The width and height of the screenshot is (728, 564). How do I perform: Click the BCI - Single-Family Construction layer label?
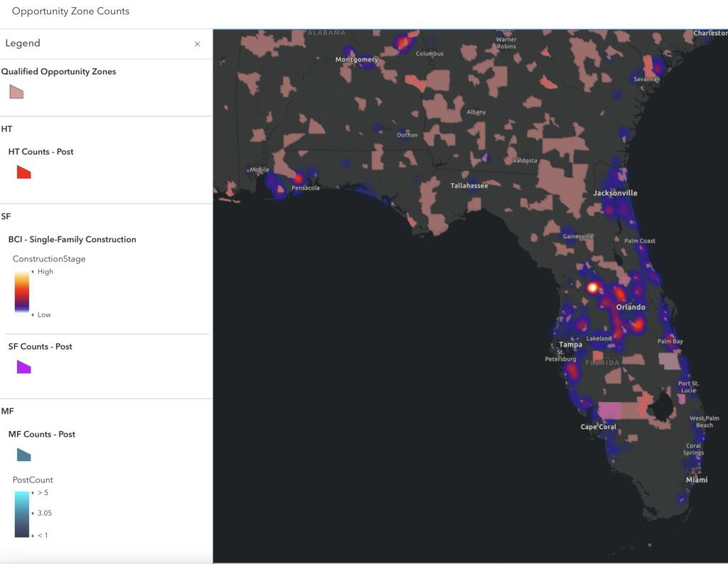point(72,239)
